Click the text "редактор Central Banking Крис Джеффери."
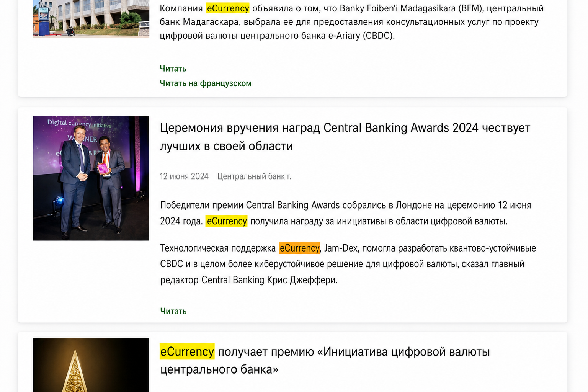The height and width of the screenshot is (392, 588). point(249,280)
